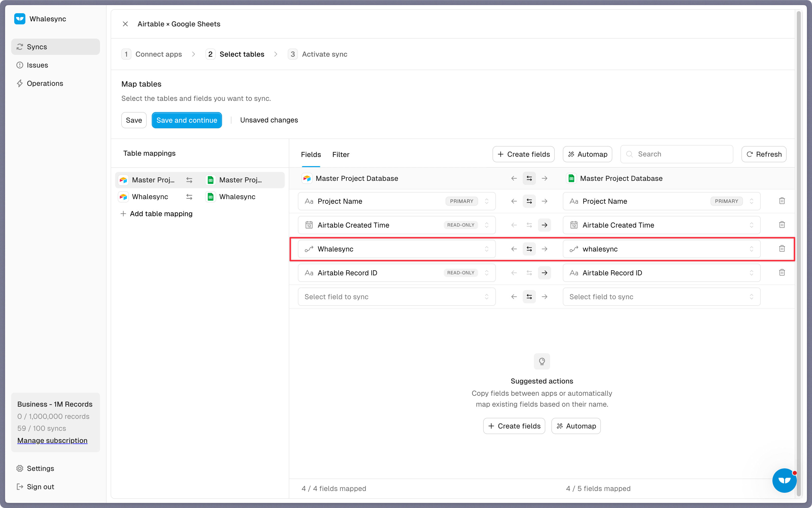The height and width of the screenshot is (508, 812).
Task: Delete the Whalesync field mapping
Action: (x=782, y=249)
